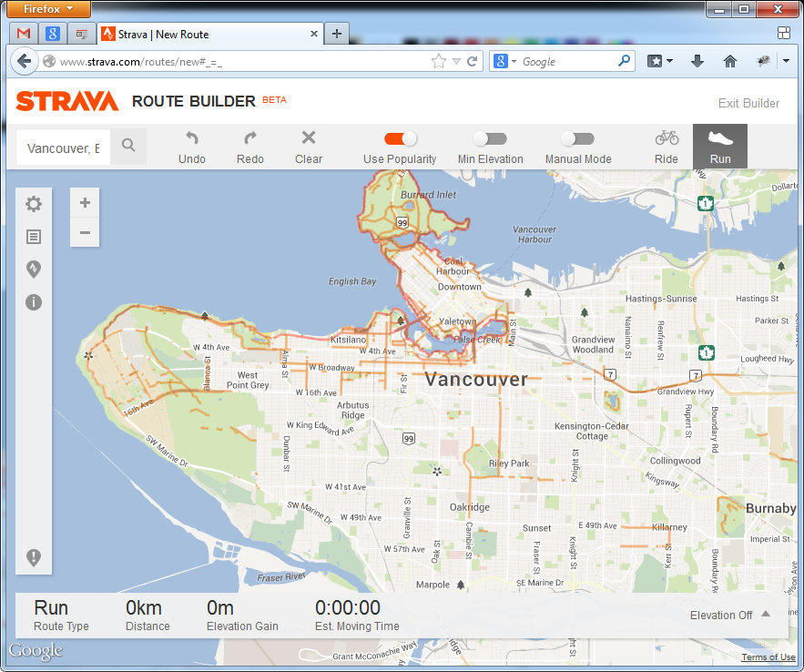This screenshot has width=804, height=672.
Task: Zoom in the map with plus button
Action: point(85,203)
